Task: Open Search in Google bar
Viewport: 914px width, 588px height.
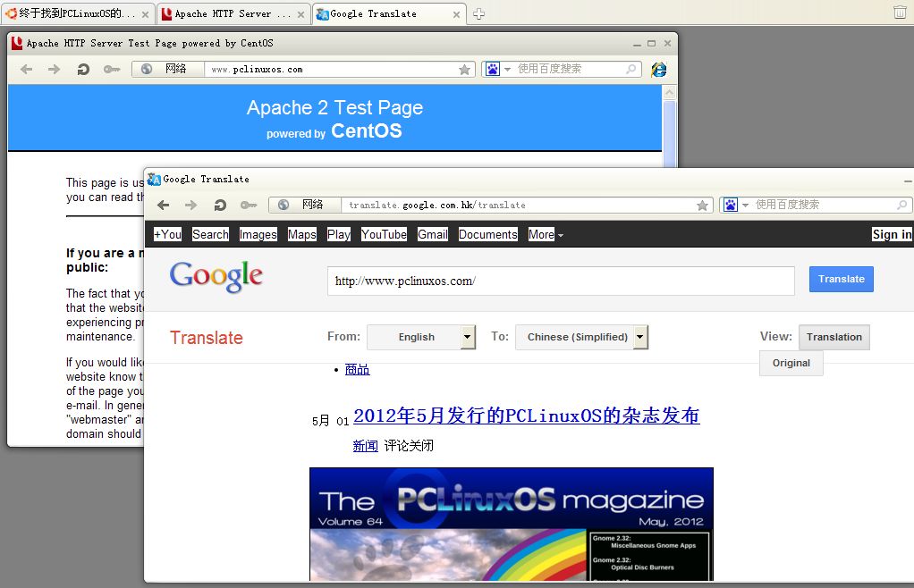Action: [210, 234]
